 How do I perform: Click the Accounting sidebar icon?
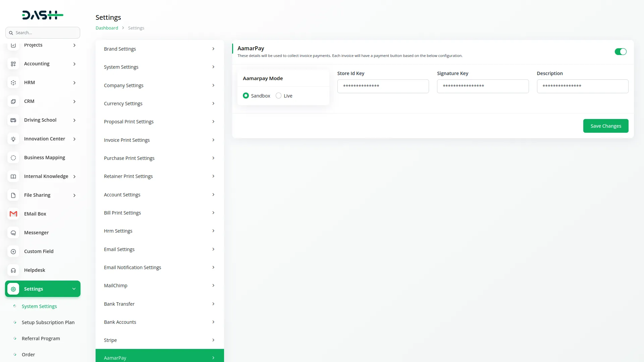click(x=13, y=64)
